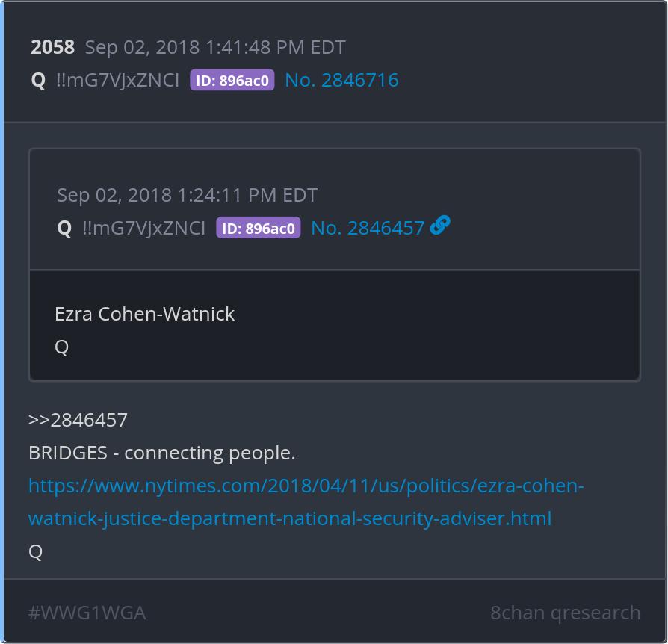Click the chain link icon beside No. 2846457
The width and height of the screenshot is (668, 644).
click(440, 226)
